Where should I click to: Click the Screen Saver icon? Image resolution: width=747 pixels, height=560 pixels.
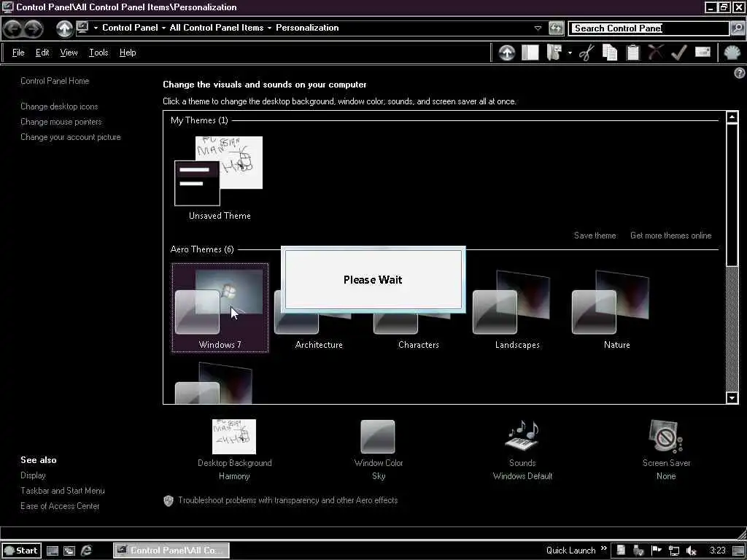(665, 436)
